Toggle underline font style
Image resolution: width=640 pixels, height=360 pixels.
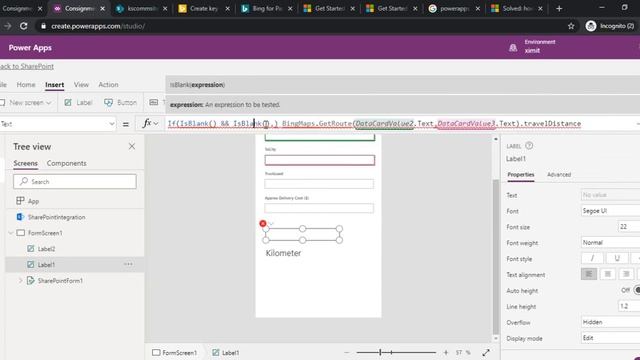(617, 258)
